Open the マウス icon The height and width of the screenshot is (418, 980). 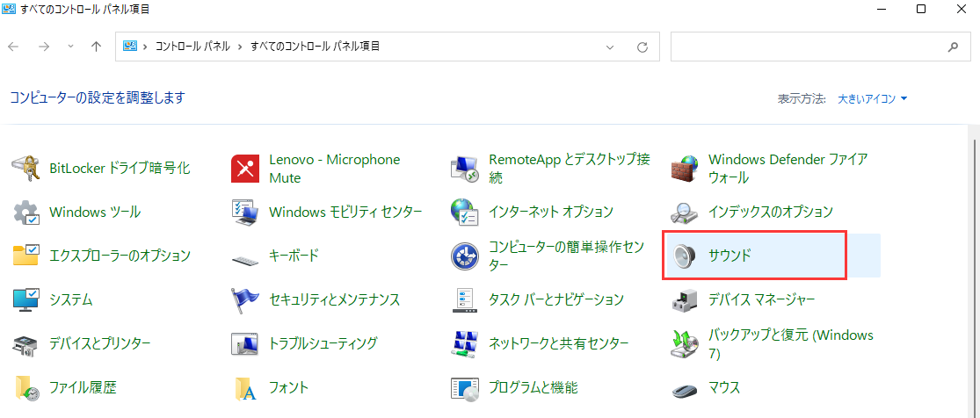pos(685,389)
